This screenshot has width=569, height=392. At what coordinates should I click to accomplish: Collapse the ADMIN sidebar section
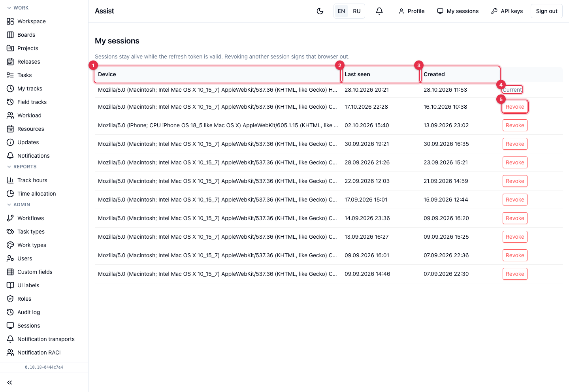[x=19, y=205]
